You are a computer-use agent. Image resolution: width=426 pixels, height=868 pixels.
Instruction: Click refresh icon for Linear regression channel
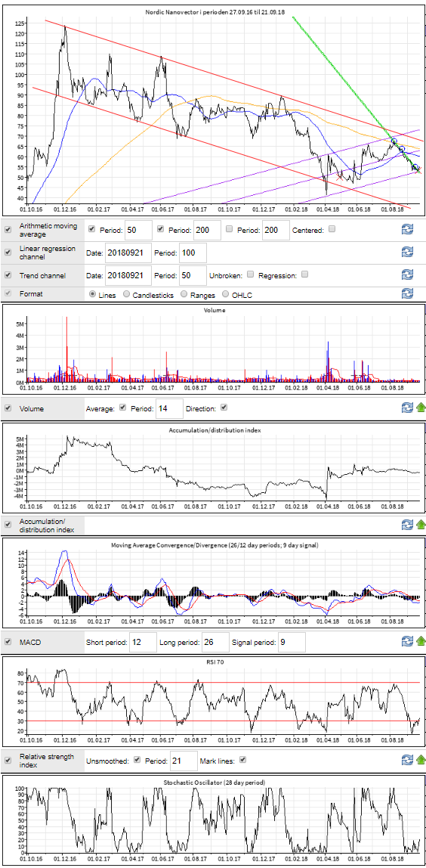click(x=408, y=252)
